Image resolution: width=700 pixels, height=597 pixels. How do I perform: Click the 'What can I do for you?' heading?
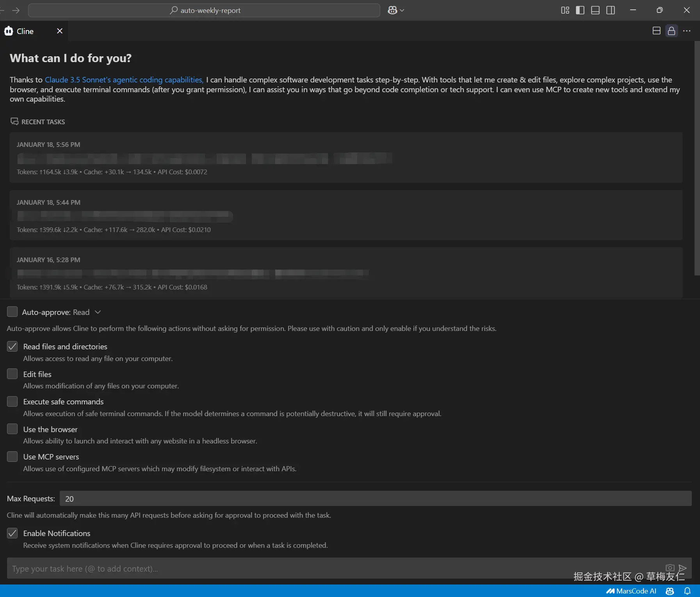[x=71, y=58]
